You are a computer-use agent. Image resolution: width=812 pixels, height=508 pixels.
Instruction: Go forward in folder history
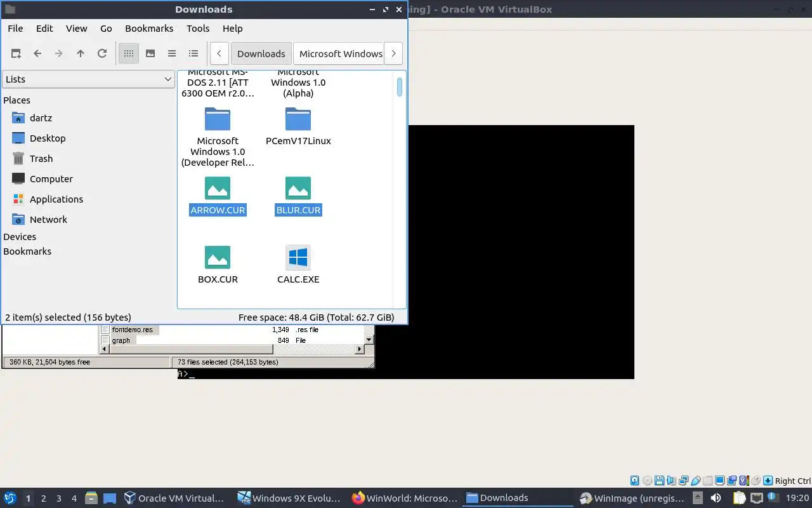(x=59, y=54)
